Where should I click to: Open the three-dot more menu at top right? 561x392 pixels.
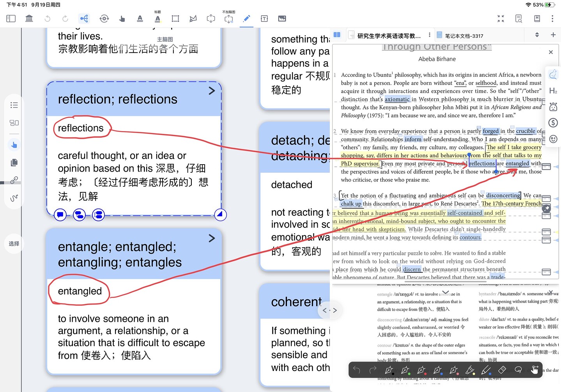pyautogui.click(x=552, y=18)
